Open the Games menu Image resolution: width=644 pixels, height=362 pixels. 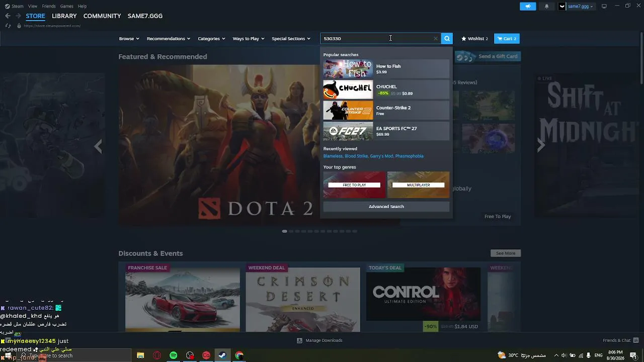(x=66, y=6)
